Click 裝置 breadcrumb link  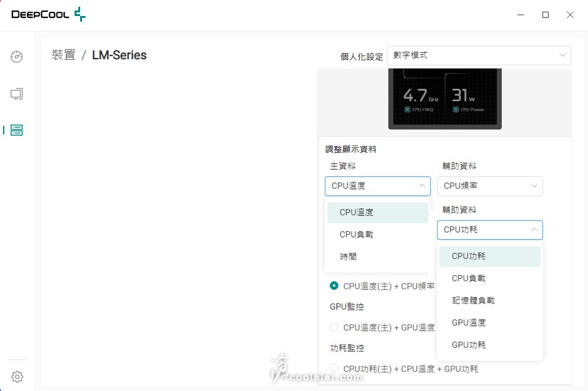(x=63, y=55)
